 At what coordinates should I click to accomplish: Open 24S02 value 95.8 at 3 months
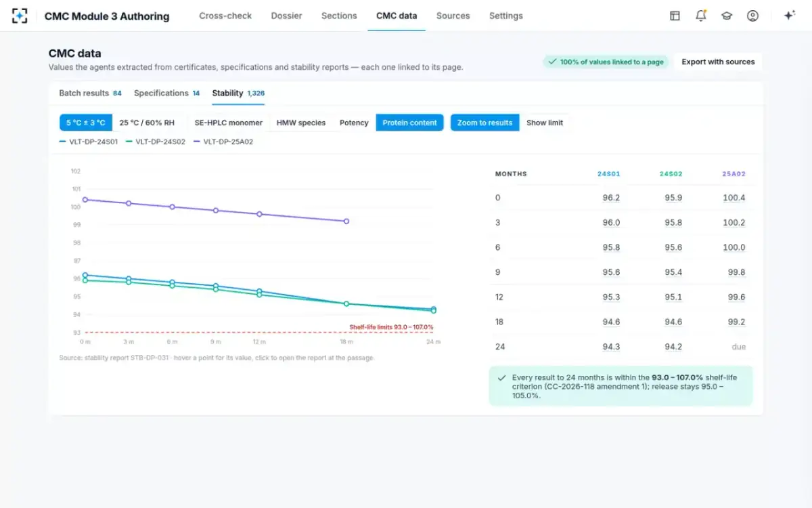673,223
